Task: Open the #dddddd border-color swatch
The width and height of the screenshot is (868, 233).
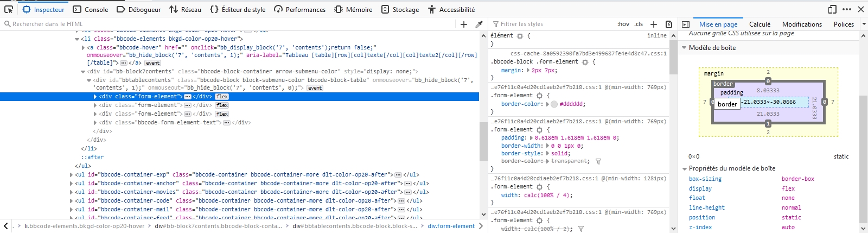Action: [x=554, y=104]
